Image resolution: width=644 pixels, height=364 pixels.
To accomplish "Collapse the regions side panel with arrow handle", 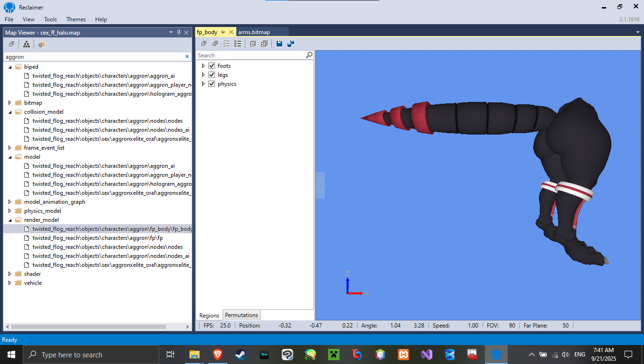I will pos(320,185).
